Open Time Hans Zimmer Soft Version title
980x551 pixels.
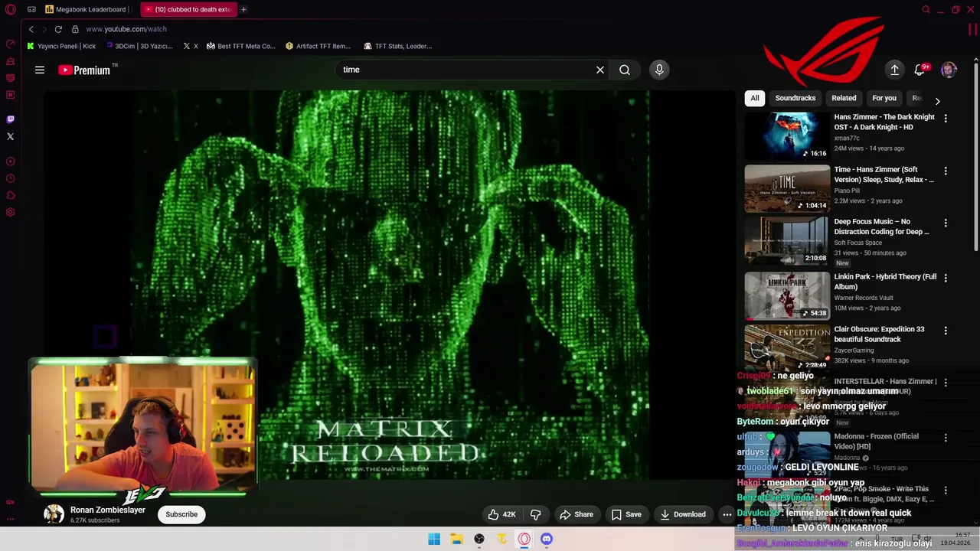884,174
